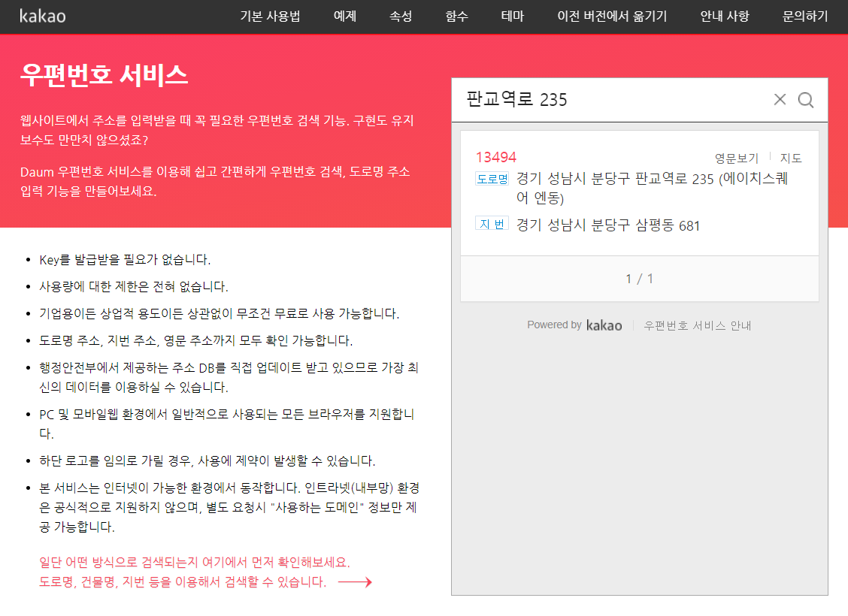Select road address 판교역로 235 (에이치스퀘어 엔동)
Viewport: 848px width, 616px height.
tap(652, 188)
